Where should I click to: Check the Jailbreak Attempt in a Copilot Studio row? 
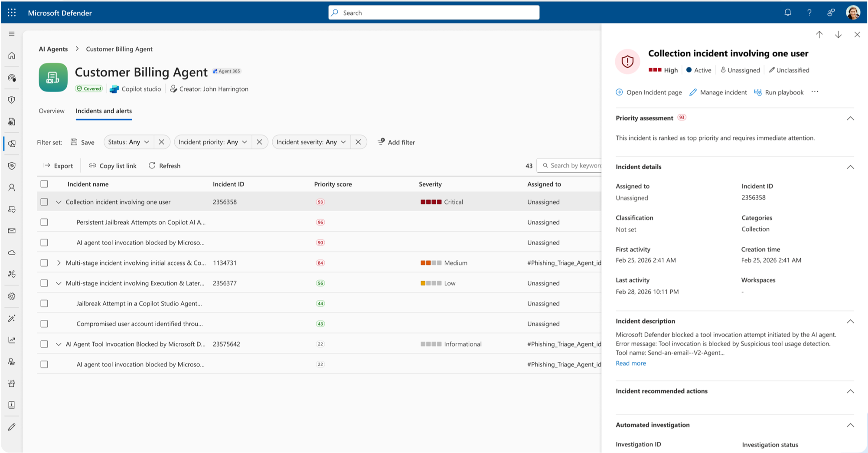coord(44,303)
